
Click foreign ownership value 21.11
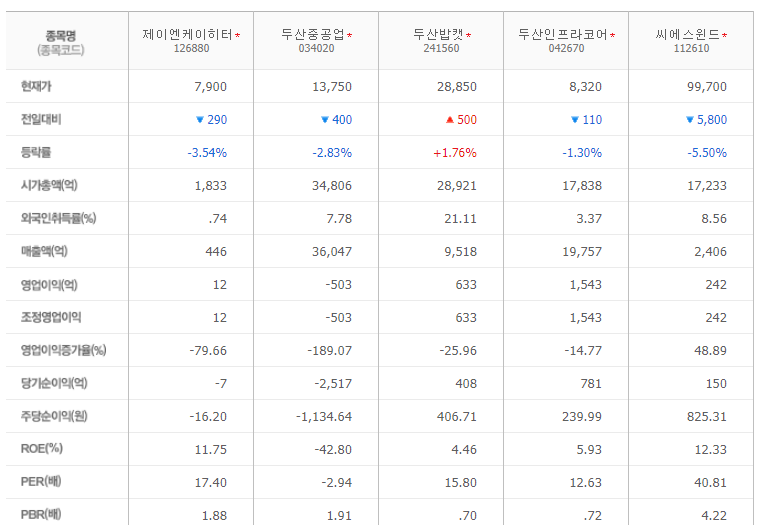460,218
